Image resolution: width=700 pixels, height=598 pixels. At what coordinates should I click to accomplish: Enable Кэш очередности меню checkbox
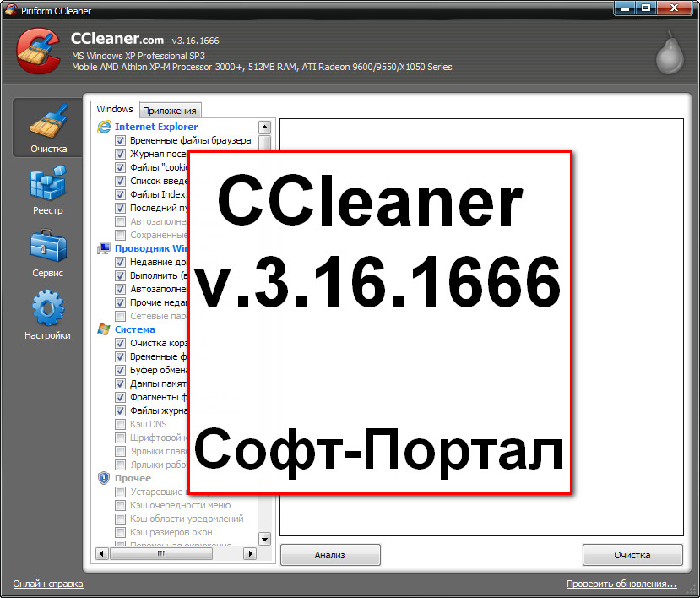(120, 506)
